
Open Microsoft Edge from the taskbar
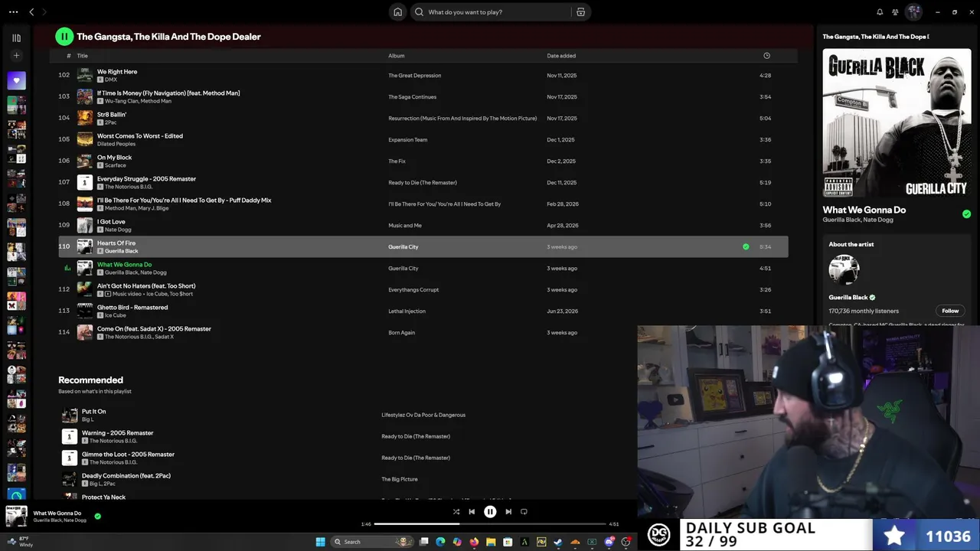pos(440,542)
